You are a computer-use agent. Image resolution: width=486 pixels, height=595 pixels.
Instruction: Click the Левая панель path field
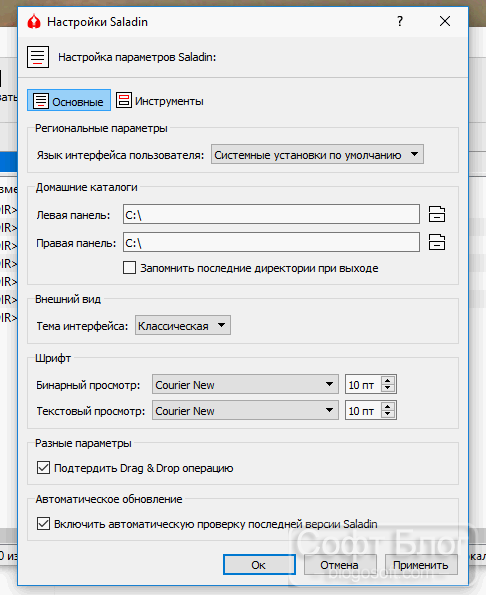(x=271, y=214)
